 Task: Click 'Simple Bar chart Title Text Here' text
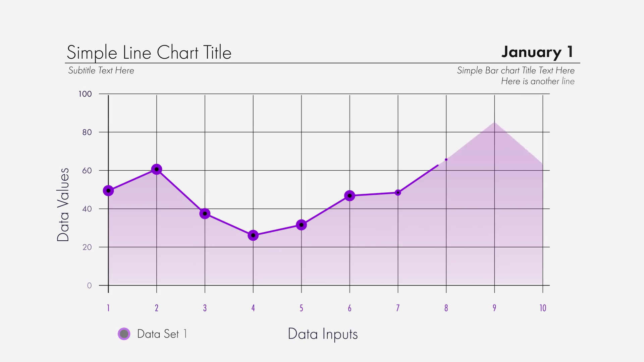(x=516, y=70)
